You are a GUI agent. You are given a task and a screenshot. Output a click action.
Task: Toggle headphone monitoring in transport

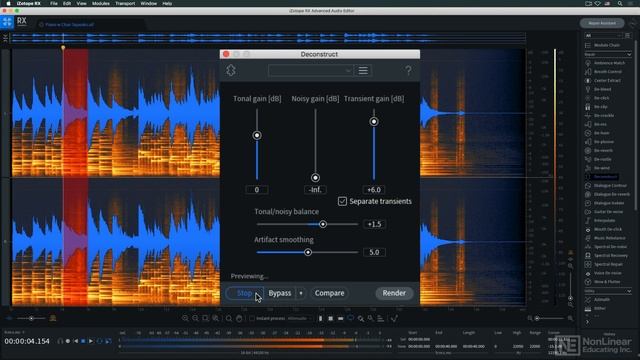click(x=60, y=341)
